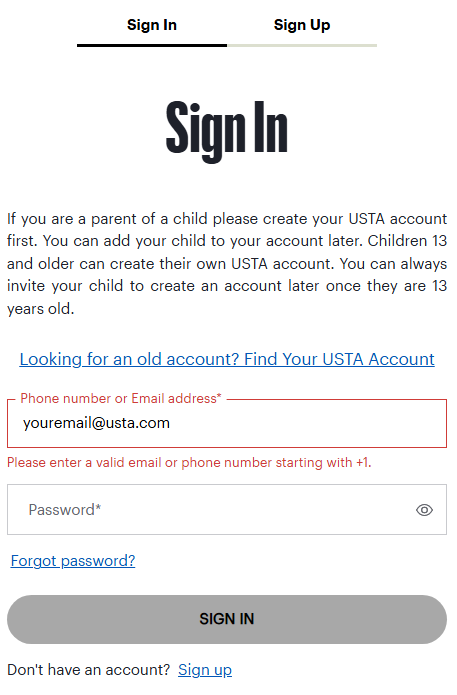Switch to the Sign Up tab
Screen dimensions: 457x695
302,25
